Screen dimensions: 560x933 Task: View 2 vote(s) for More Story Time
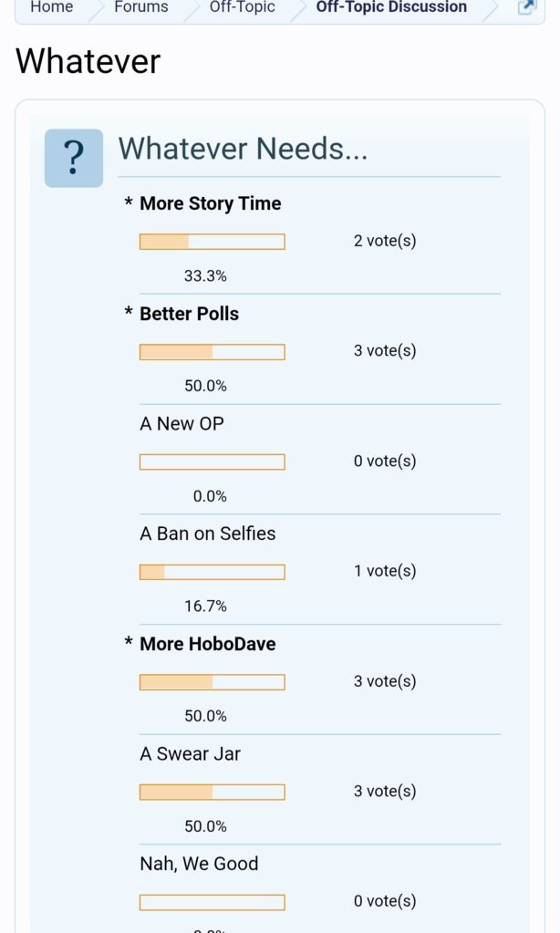coord(385,241)
